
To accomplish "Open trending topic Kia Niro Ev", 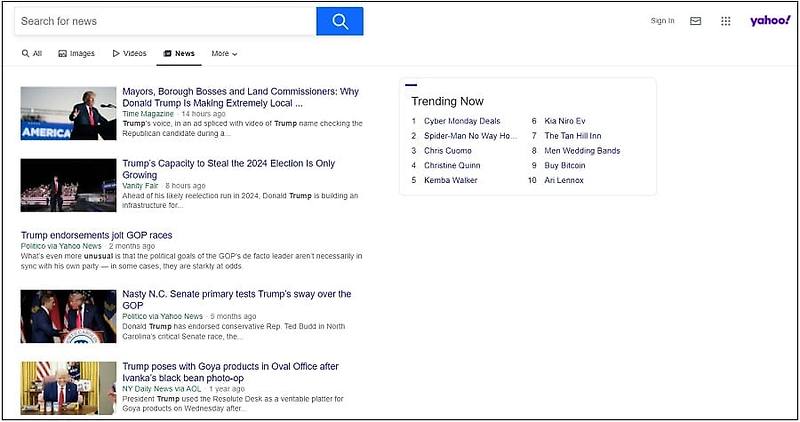I will (565, 121).
